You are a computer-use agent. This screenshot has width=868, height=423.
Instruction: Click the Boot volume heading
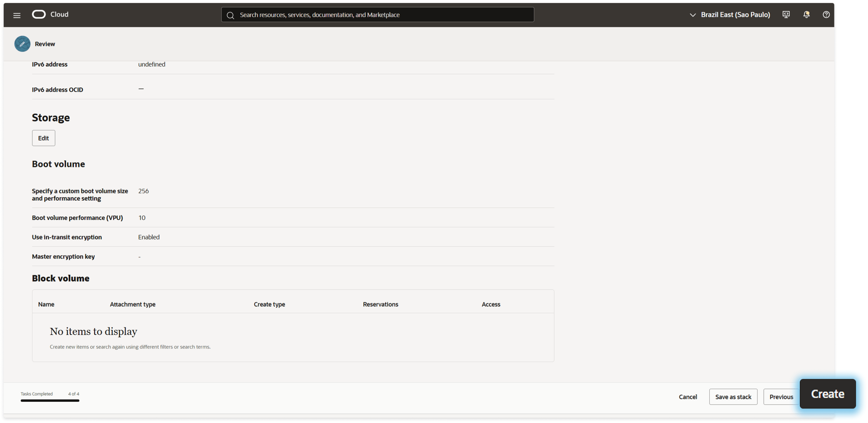(x=58, y=164)
